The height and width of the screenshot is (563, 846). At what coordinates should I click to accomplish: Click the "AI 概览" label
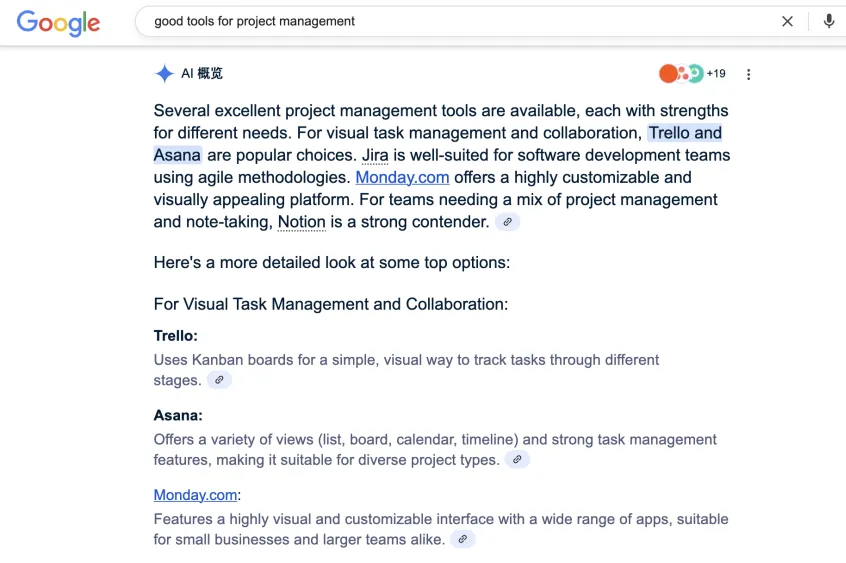click(x=202, y=73)
